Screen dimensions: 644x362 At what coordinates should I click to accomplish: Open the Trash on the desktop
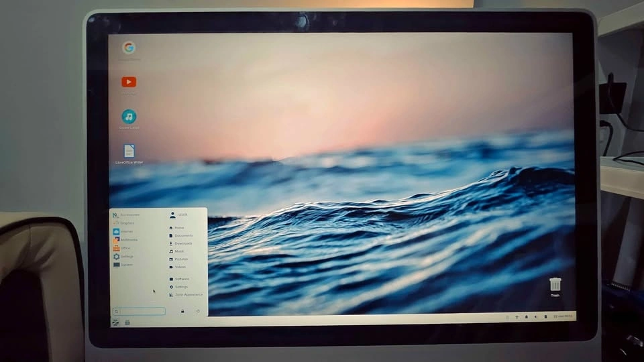(555, 284)
